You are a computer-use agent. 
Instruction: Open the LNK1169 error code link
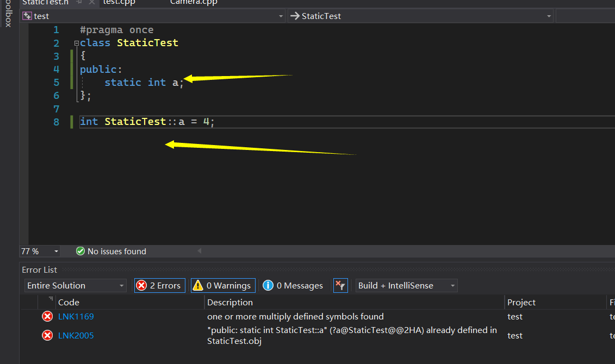tap(76, 317)
